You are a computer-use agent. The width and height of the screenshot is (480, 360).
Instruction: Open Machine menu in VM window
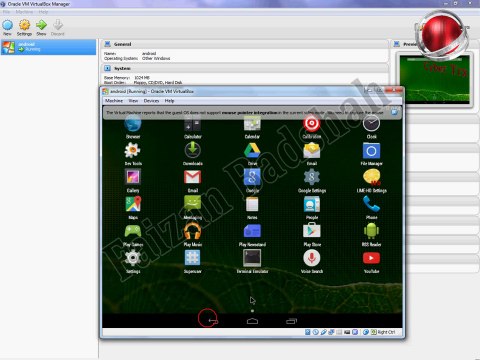coord(114,101)
